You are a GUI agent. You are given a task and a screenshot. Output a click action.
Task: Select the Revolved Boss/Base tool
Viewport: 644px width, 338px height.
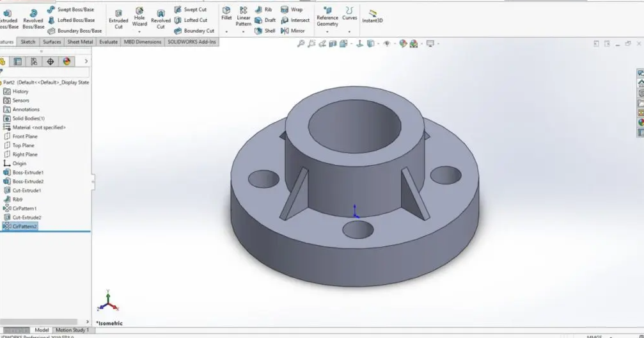coord(33,19)
